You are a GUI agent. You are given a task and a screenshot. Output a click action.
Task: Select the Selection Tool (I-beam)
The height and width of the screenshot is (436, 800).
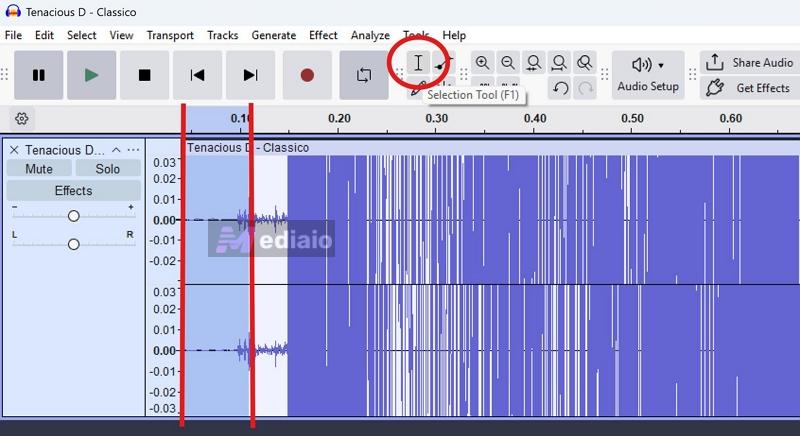pyautogui.click(x=418, y=63)
